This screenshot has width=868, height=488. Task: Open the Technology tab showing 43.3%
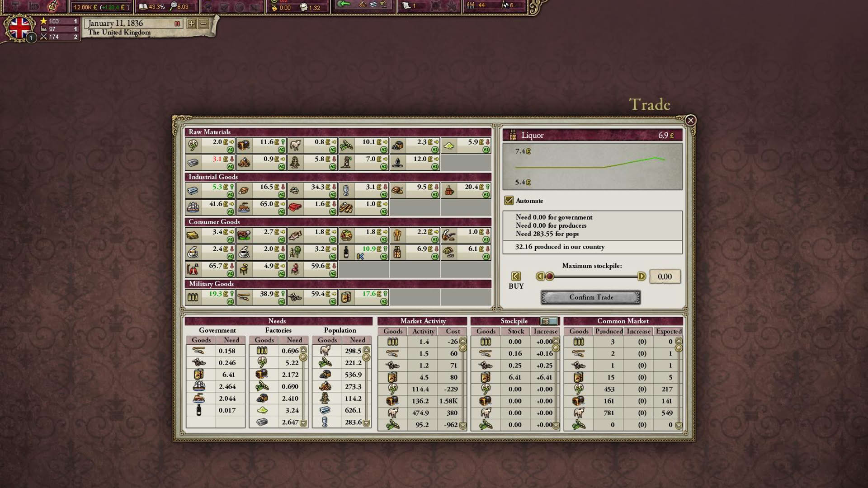[x=166, y=7]
